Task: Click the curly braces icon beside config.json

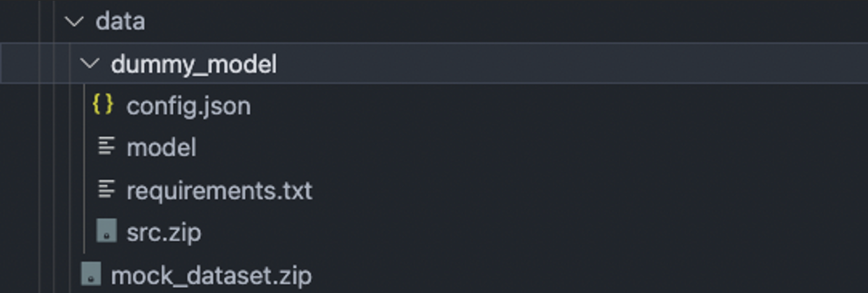Action: click(x=103, y=106)
